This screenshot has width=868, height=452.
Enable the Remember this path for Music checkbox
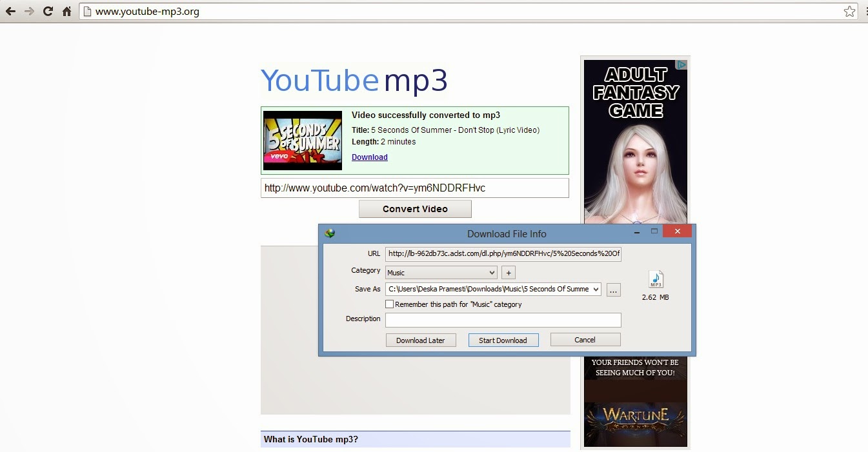[x=390, y=304]
